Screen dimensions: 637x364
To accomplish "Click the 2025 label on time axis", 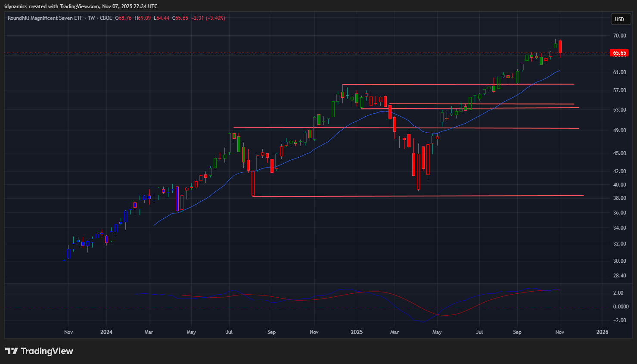I will (357, 332).
